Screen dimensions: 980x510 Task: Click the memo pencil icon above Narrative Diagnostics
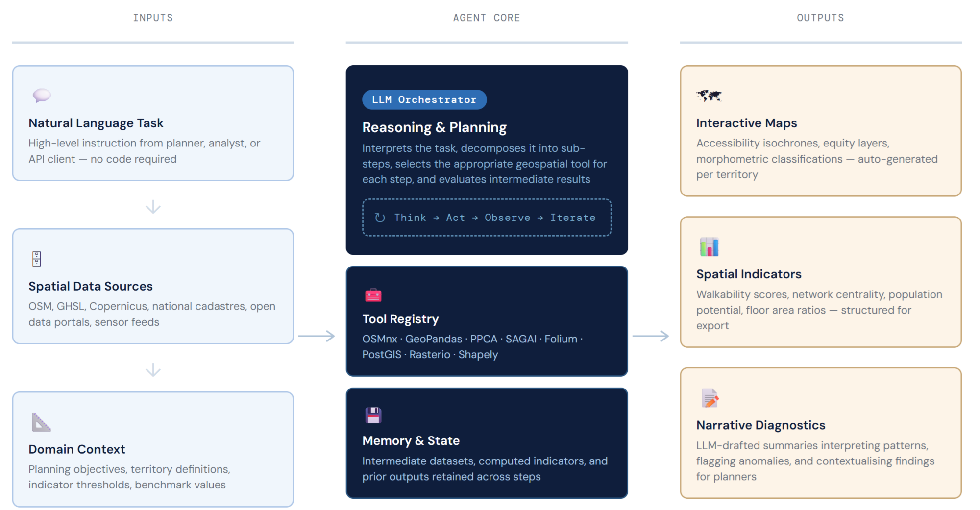coord(710,398)
